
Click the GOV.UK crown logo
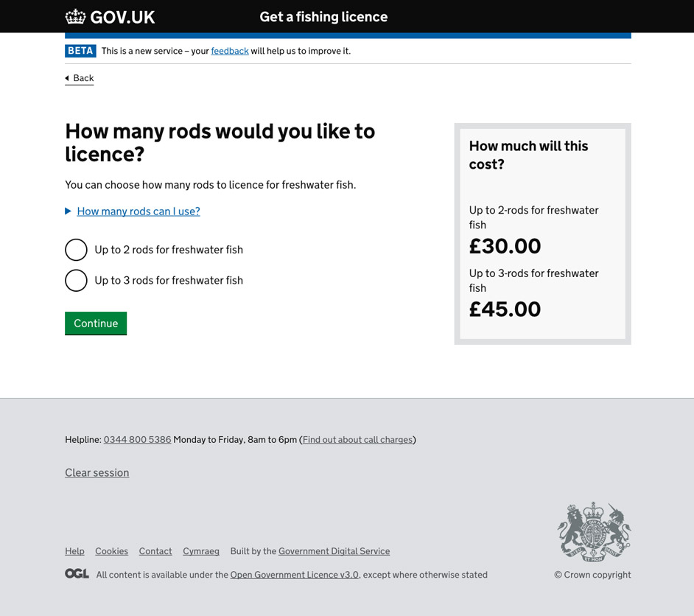(75, 15)
